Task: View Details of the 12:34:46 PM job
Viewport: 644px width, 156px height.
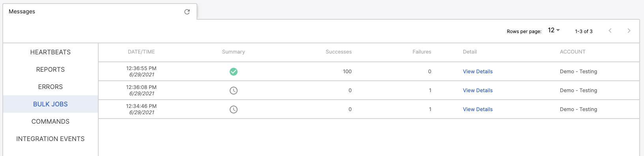Action: [x=478, y=110]
